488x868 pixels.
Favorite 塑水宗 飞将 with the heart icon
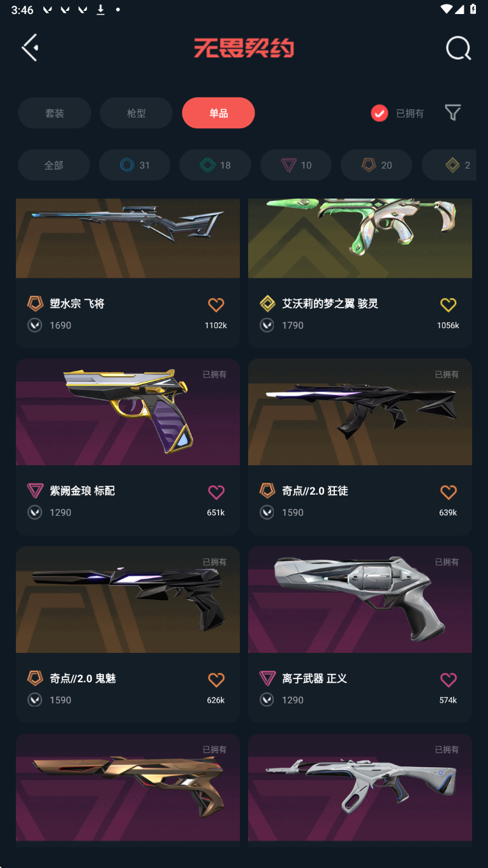pyautogui.click(x=216, y=304)
